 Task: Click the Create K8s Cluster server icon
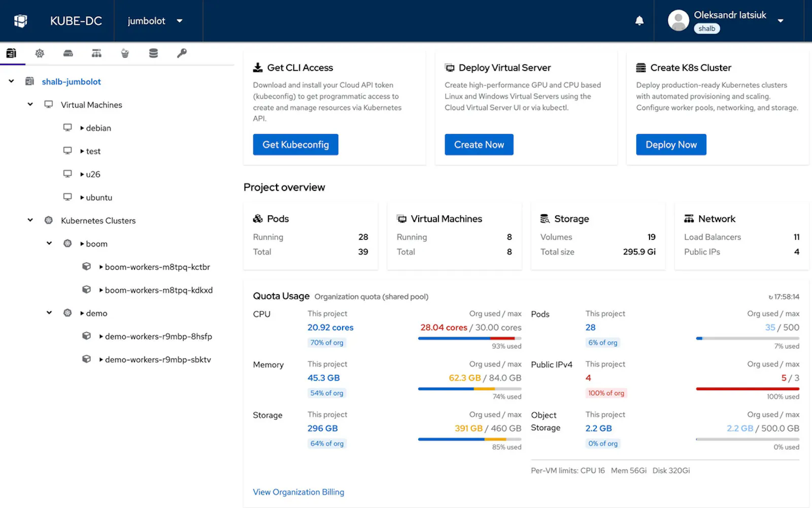(641, 68)
